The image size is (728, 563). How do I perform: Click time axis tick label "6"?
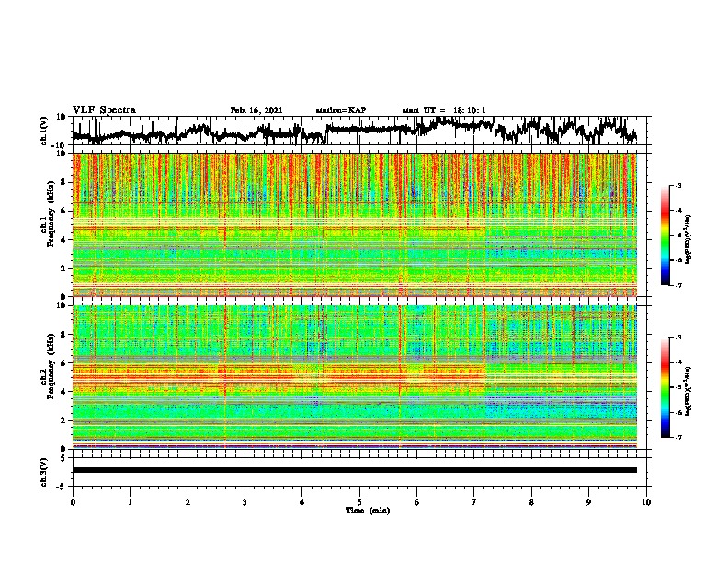(417, 502)
